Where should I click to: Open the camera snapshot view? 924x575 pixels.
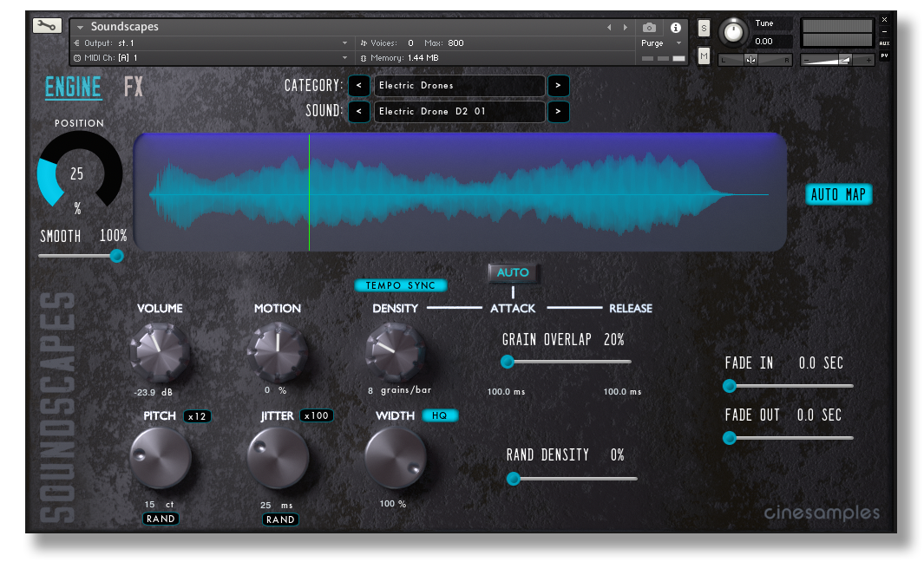click(649, 27)
